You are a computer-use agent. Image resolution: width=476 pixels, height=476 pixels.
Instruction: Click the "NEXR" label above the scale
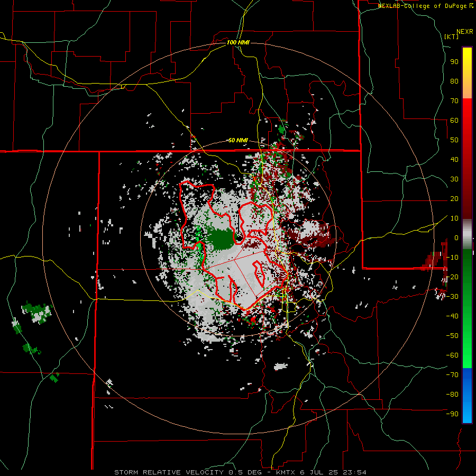[x=465, y=32]
